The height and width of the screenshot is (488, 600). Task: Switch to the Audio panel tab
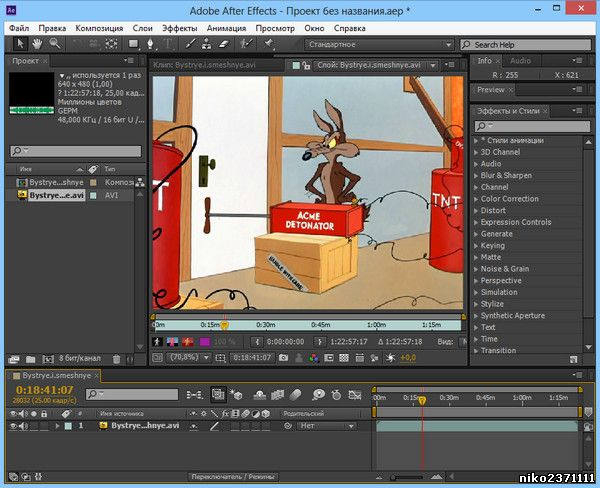click(521, 61)
